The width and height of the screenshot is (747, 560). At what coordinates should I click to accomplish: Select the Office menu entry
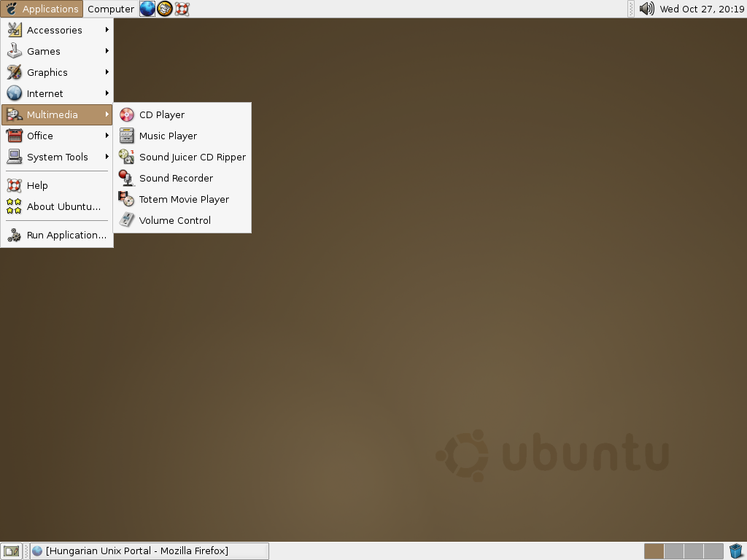pos(57,136)
